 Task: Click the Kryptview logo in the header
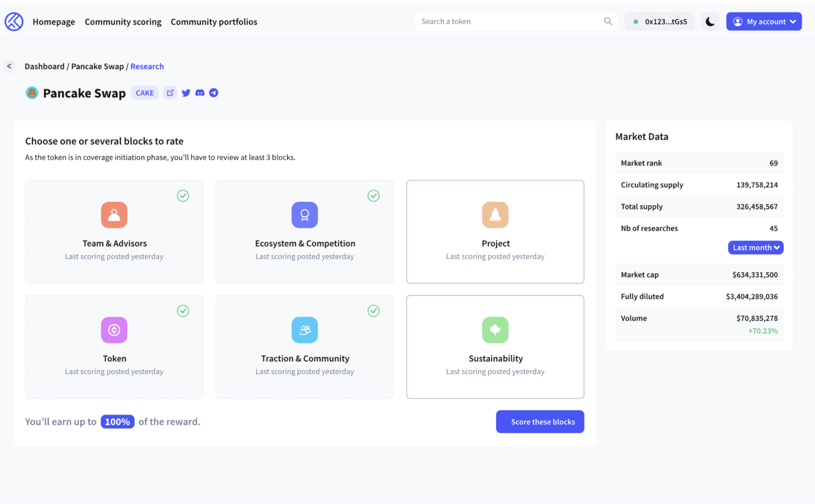[x=14, y=21]
